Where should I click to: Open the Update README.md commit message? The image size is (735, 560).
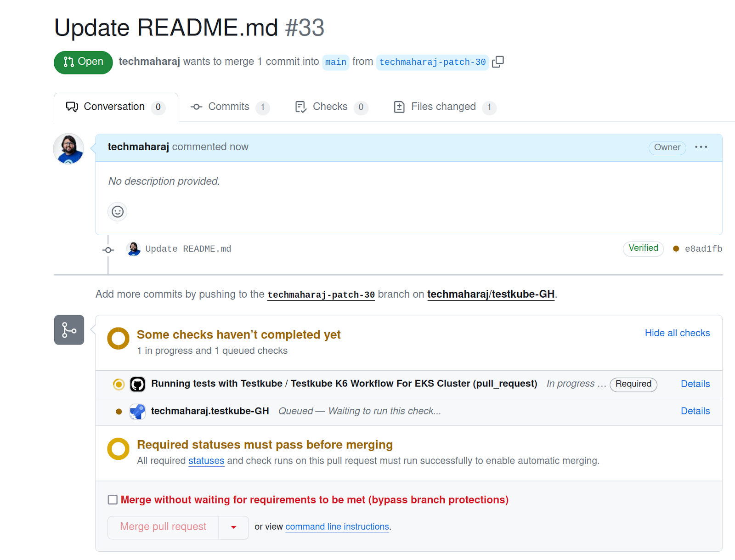point(188,249)
